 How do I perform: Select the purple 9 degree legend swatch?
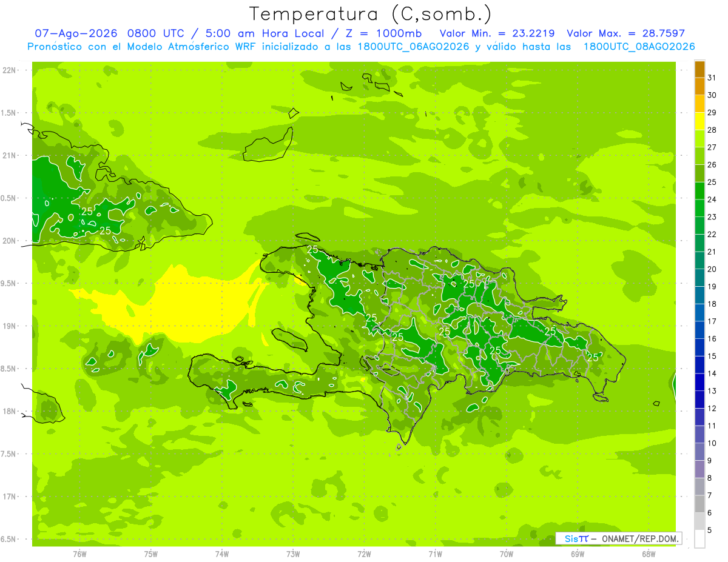point(699,469)
